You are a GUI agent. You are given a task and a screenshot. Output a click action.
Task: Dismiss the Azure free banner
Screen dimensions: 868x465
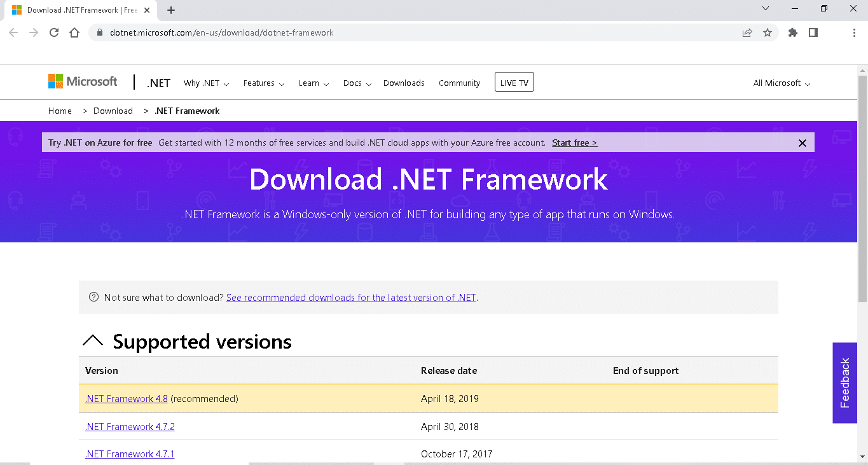tap(802, 143)
